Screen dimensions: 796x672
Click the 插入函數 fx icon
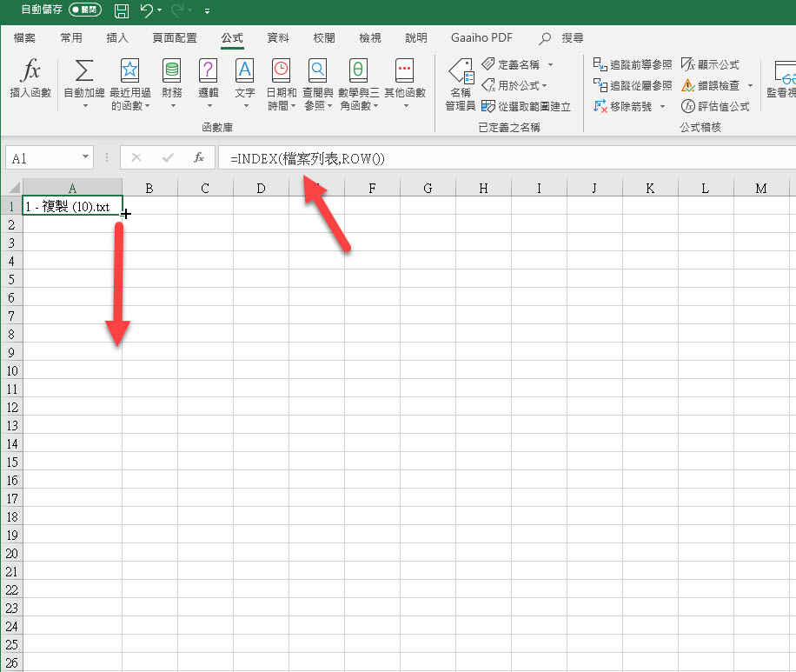pyautogui.click(x=30, y=71)
